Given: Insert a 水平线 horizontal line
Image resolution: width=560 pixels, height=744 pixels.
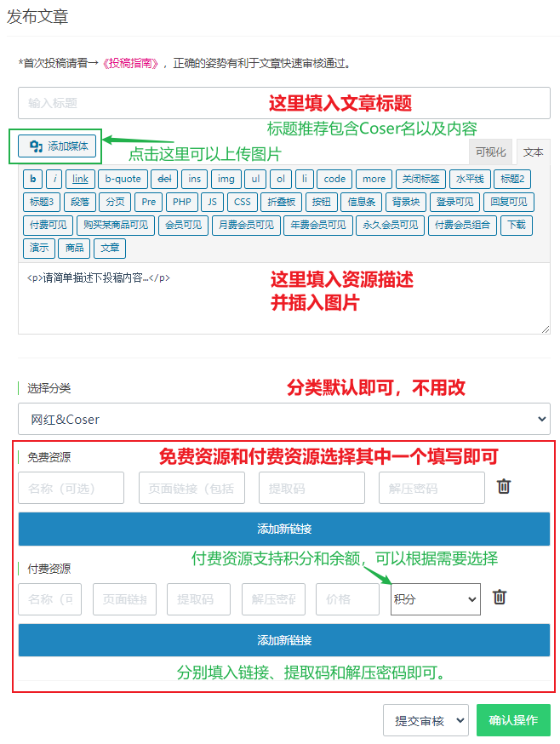Looking at the screenshot, I should [x=469, y=179].
